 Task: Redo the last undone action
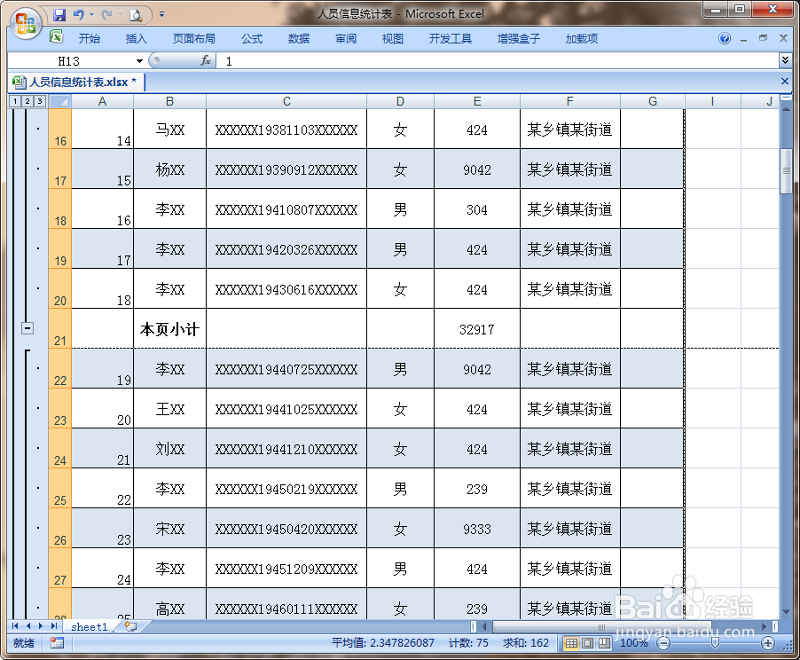107,15
